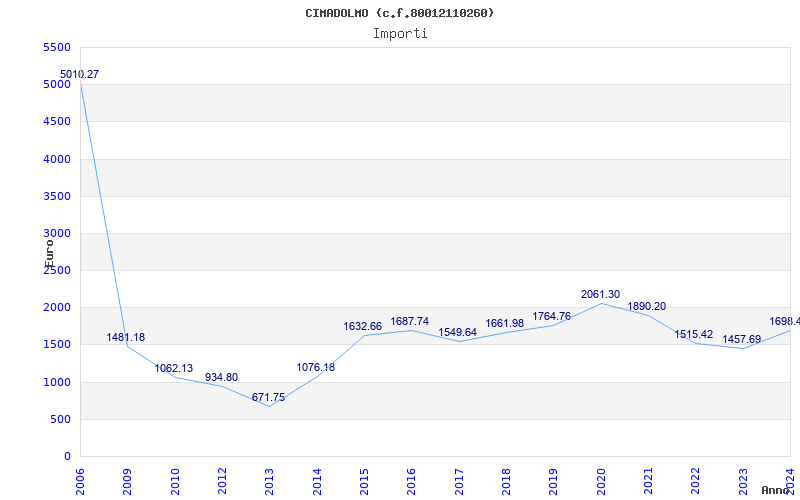Image resolution: width=800 pixels, height=500 pixels.
Task: Select the 2061.30 data label
Action: 601,294
